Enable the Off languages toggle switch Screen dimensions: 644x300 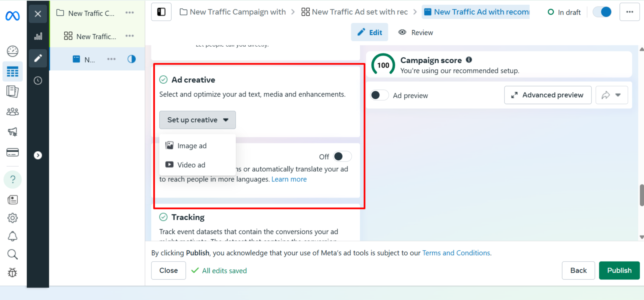click(342, 157)
